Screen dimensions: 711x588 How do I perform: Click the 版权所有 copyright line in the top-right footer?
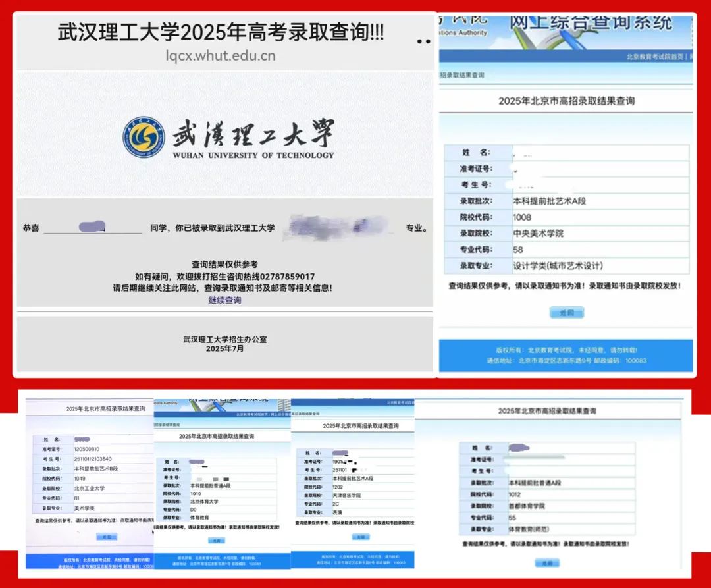(566, 350)
